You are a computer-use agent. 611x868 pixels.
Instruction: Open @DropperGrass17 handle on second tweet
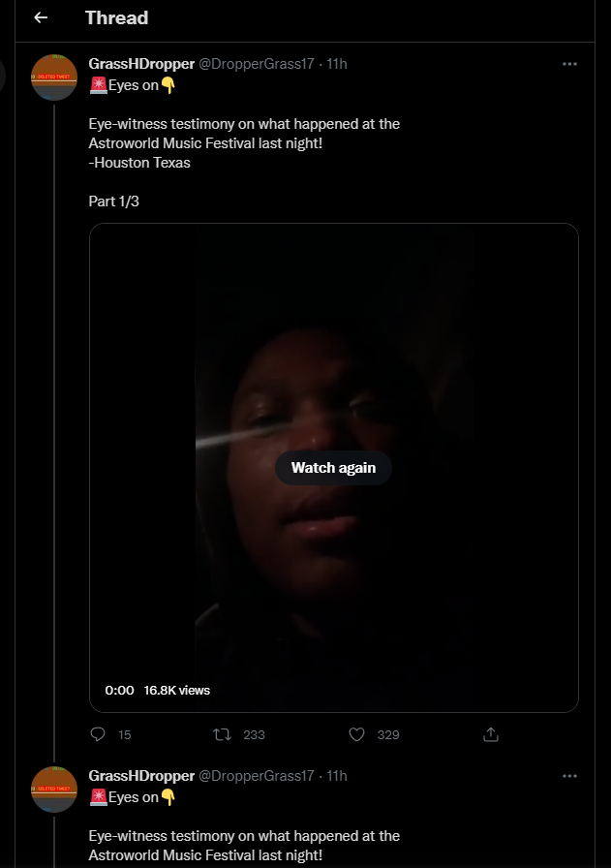(x=257, y=776)
